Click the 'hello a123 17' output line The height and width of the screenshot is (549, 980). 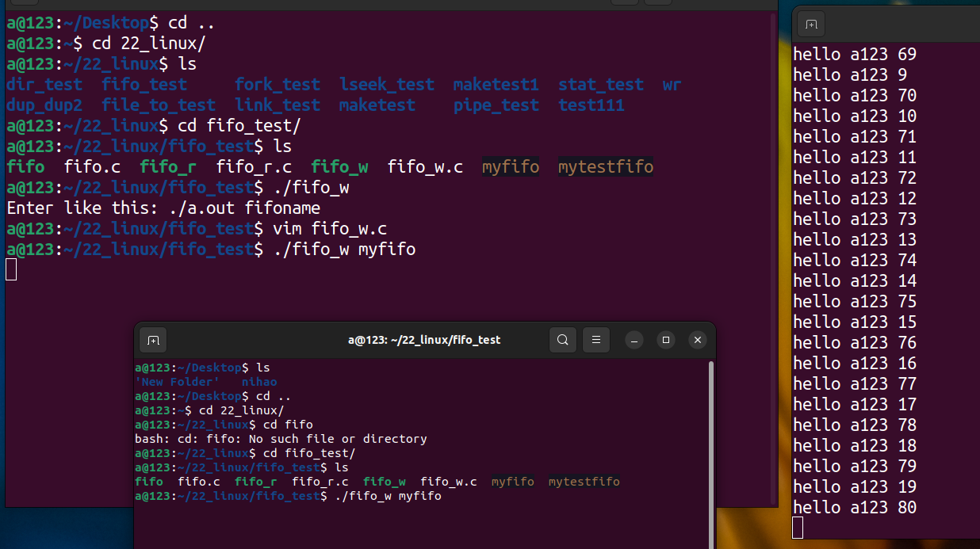tap(855, 405)
